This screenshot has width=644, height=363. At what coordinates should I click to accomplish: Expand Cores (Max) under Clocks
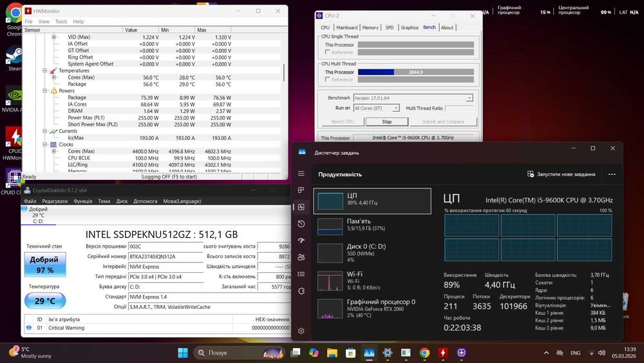(x=54, y=152)
